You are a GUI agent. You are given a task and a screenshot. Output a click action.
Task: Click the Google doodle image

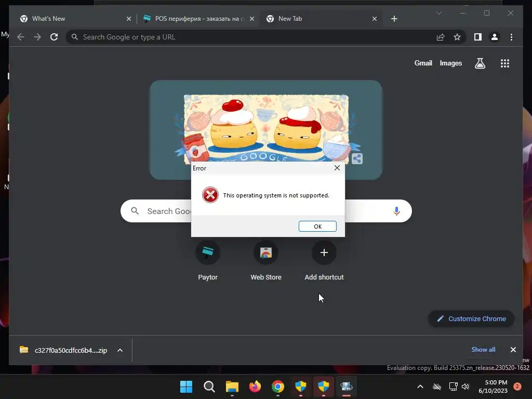[266, 129]
